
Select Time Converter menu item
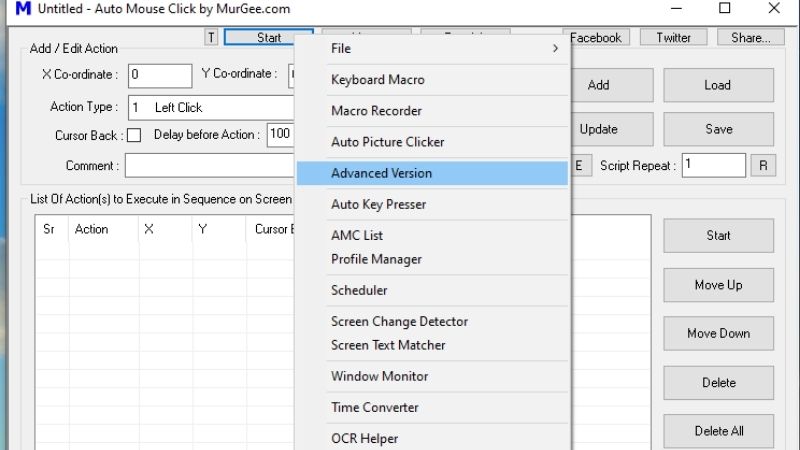pyautogui.click(x=432, y=407)
